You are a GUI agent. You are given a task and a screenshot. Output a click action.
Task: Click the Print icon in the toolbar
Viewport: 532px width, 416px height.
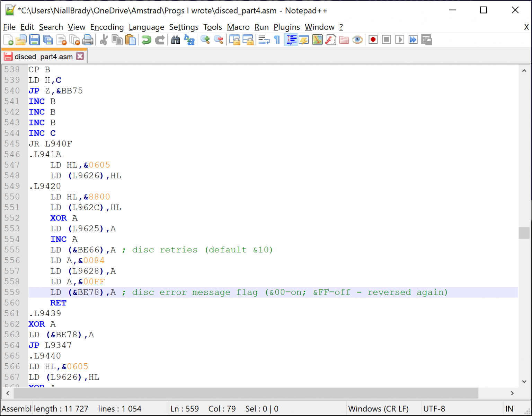(88, 40)
